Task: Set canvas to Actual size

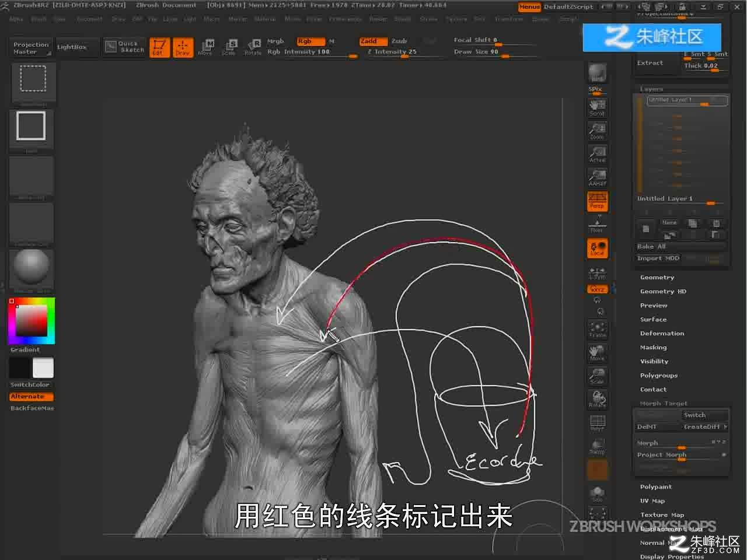Action: click(597, 154)
